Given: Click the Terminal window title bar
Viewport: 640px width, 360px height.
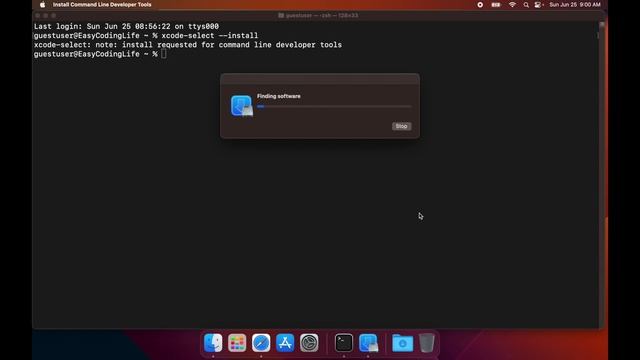Looking at the screenshot, I should pyautogui.click(x=318, y=16).
